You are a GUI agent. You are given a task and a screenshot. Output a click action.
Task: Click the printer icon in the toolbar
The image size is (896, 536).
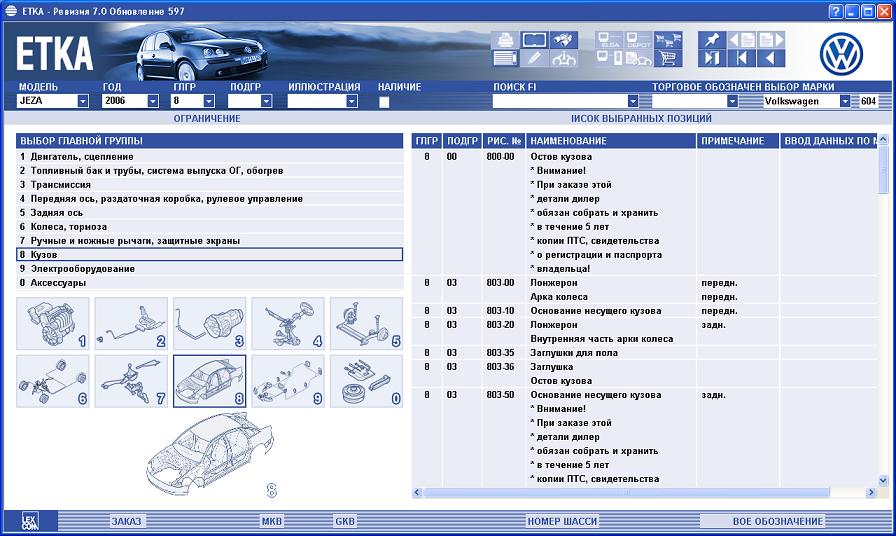(505, 40)
